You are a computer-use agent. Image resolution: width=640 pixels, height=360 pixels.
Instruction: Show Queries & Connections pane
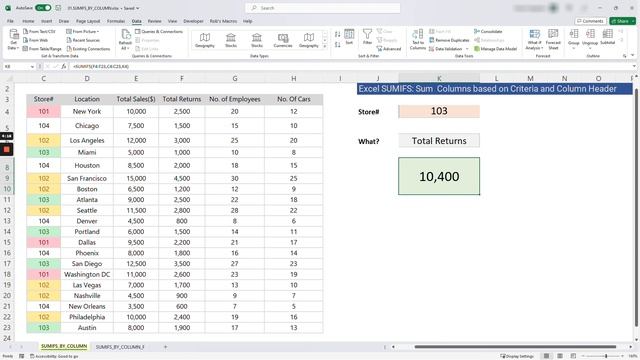coord(159,31)
